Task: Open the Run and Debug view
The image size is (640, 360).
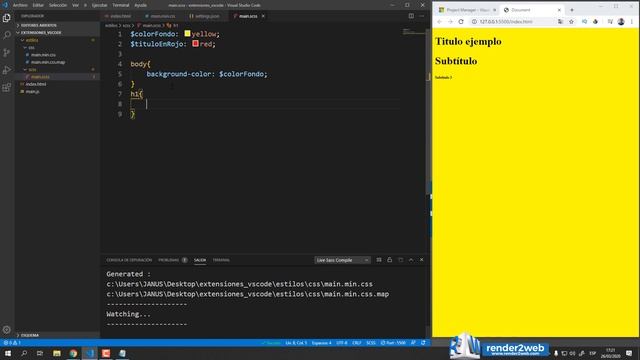Action: pyautogui.click(x=7, y=70)
